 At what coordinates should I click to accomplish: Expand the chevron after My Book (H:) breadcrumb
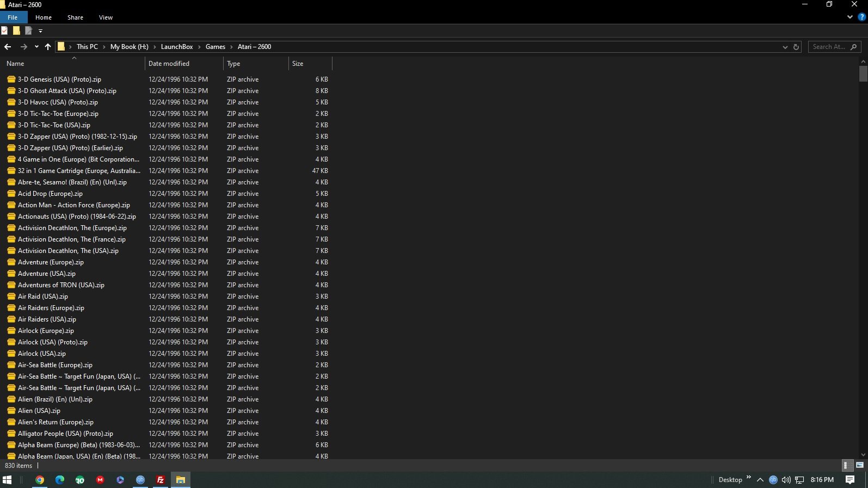[x=155, y=47]
